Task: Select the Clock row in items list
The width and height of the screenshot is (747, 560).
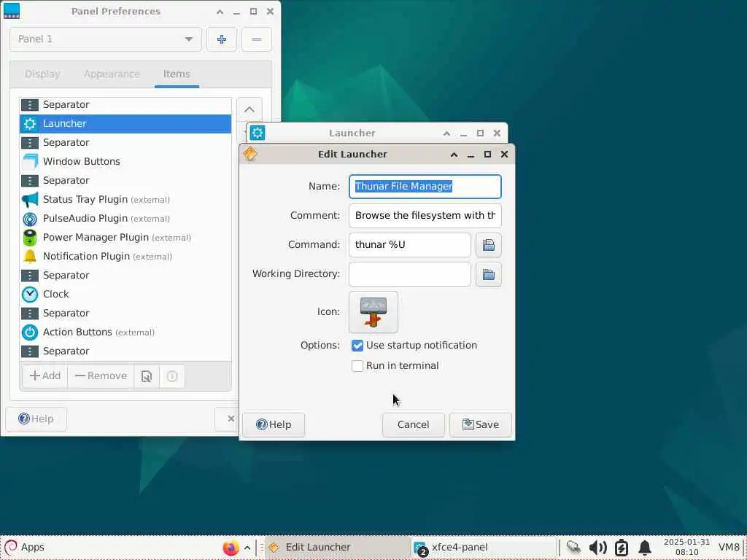Action: pyautogui.click(x=125, y=295)
